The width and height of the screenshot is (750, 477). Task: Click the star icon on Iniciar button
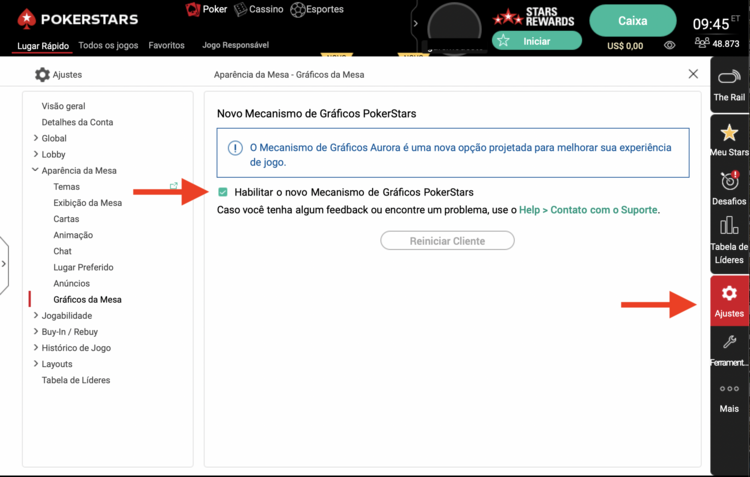click(503, 41)
